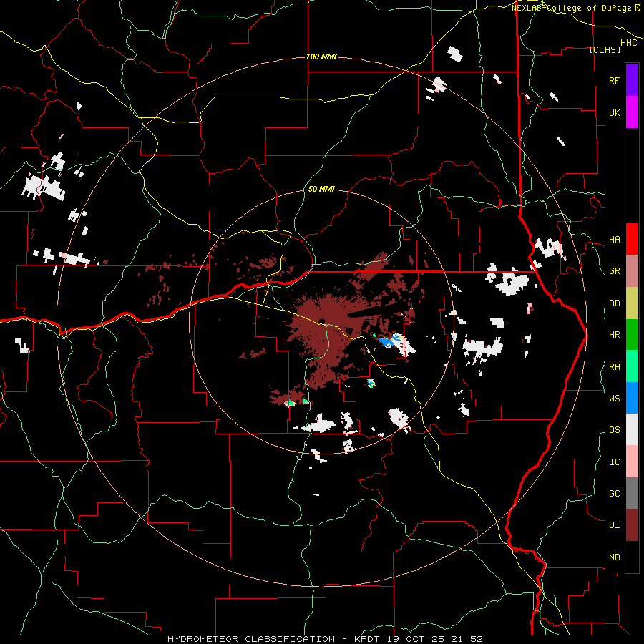Click the dark green HR swatch
Viewport: 644px width, 644px height.
tap(632, 335)
